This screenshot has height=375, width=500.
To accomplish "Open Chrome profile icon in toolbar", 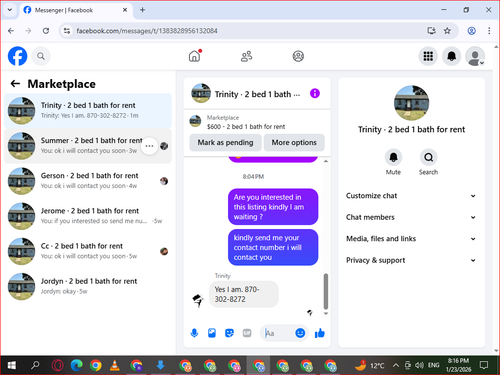I will [x=472, y=31].
